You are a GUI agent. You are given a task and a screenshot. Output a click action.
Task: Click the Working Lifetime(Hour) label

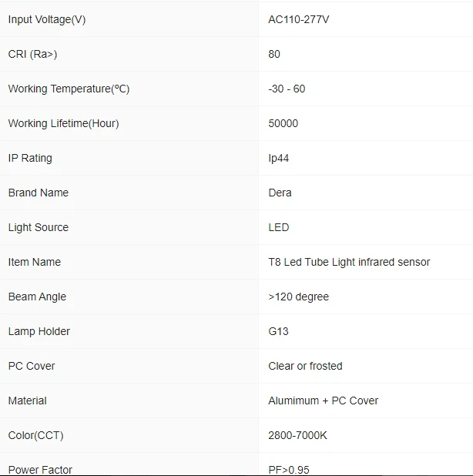tap(63, 123)
